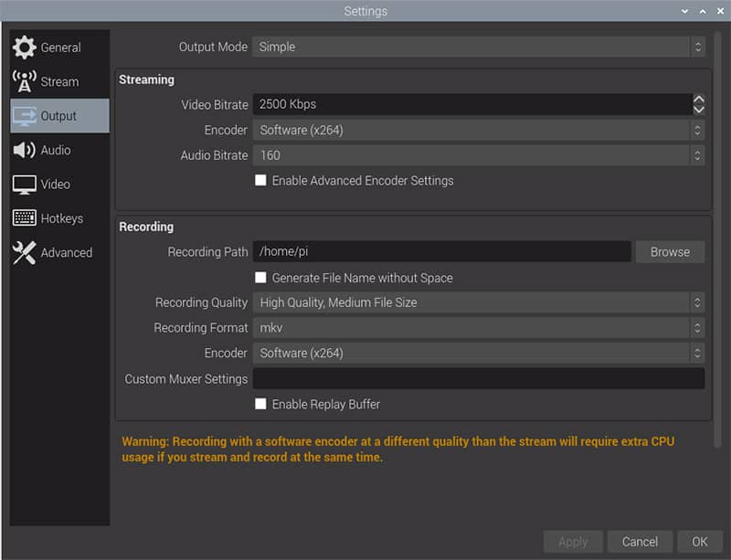Image resolution: width=731 pixels, height=560 pixels.
Task: Click the Recording Format label
Action: coord(201,328)
